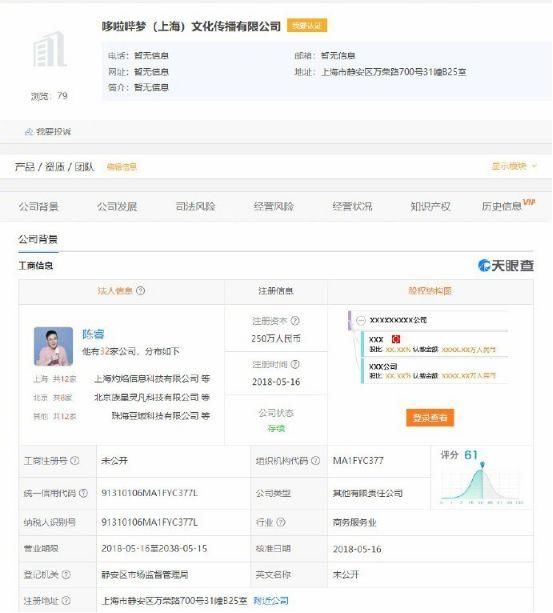Click the 登录查看 orange button
The height and width of the screenshot is (613, 553).
(x=430, y=418)
